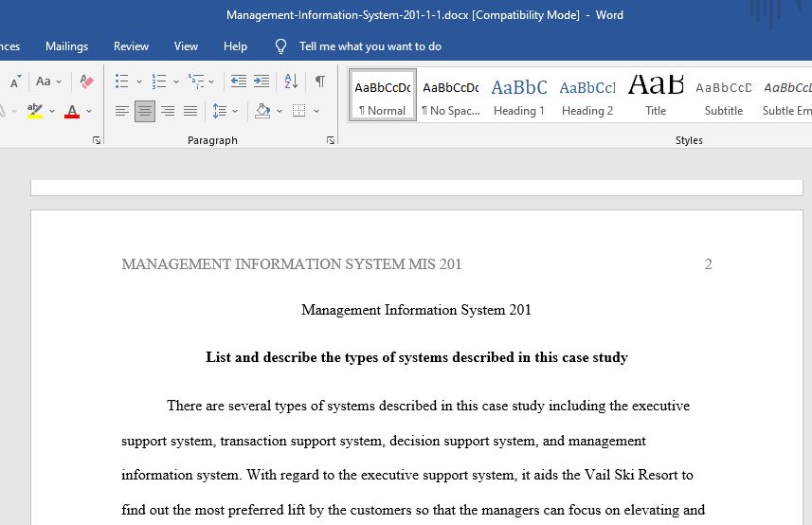Click the Line and Paragraph Spacing icon
The height and width of the screenshot is (525, 812).
(x=220, y=111)
